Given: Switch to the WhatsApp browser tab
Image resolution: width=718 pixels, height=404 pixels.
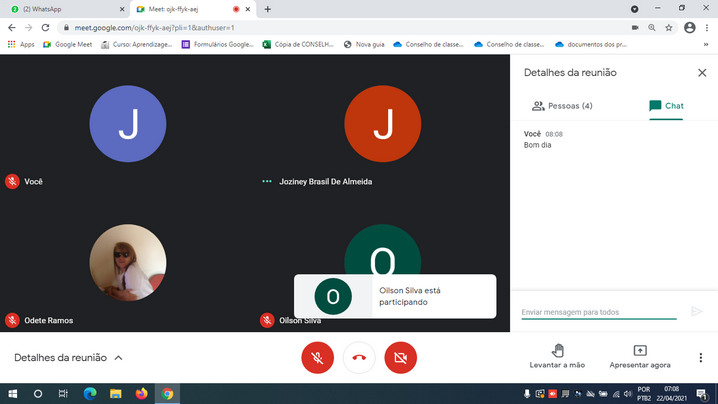Looking at the screenshot, I should [x=60, y=9].
